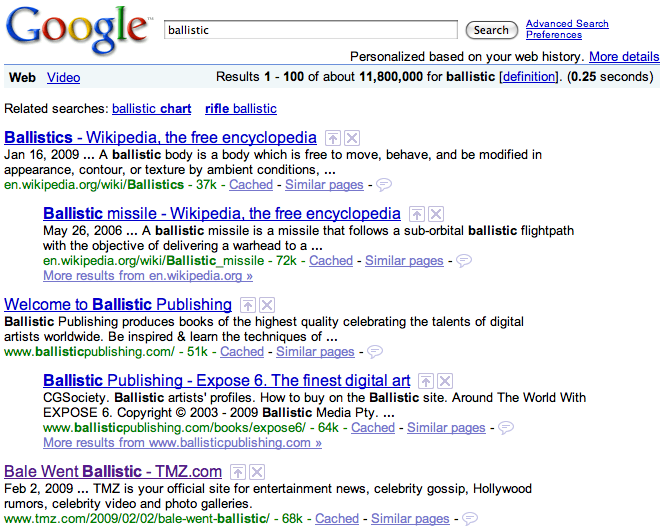
Task: Remove the Welcome to Ballistic Publishing result
Action: click(x=267, y=305)
